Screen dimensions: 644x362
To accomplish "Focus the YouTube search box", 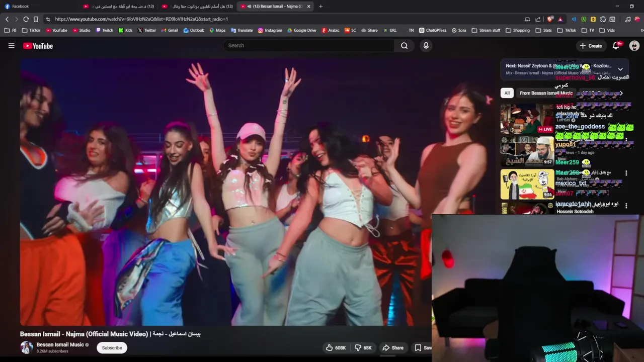I will tap(309, 46).
